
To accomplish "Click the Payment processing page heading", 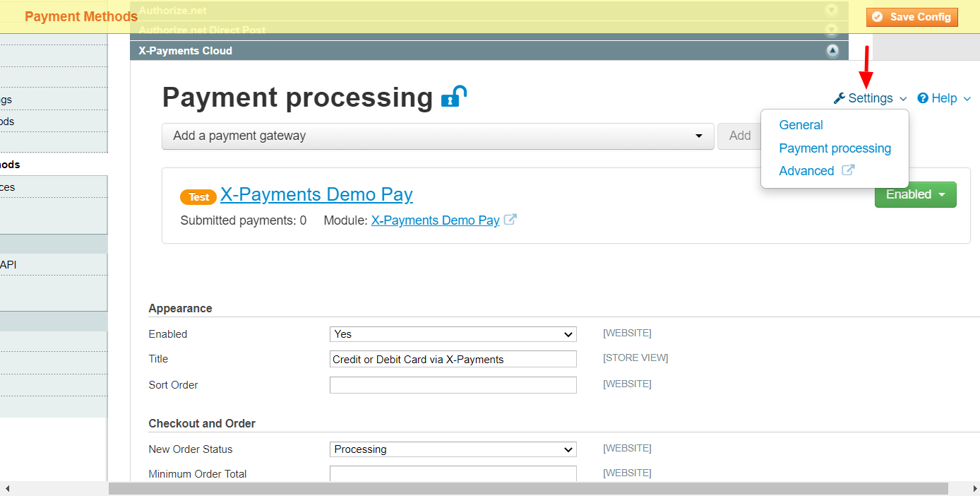I will click(x=297, y=98).
